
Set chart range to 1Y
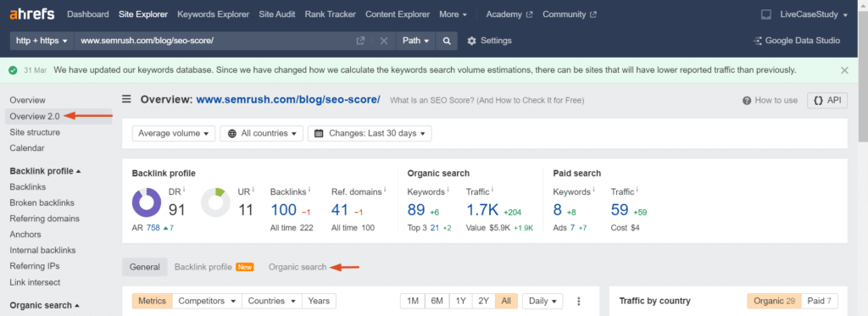click(460, 301)
